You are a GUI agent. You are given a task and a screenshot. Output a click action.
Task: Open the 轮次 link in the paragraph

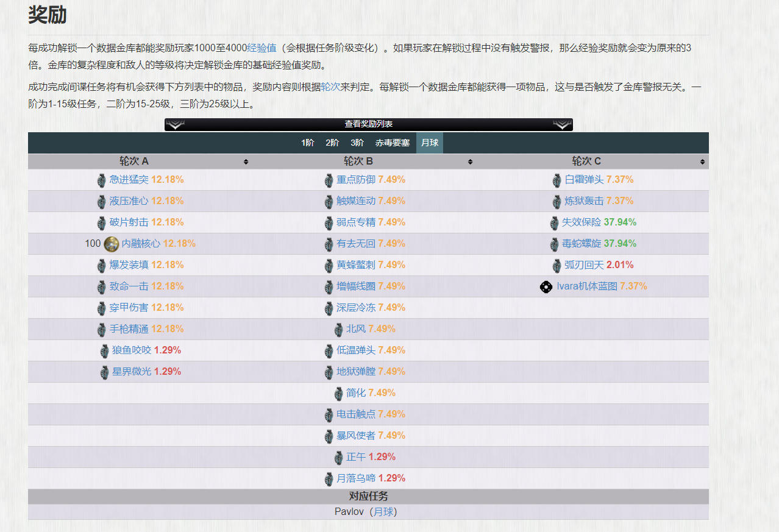(x=331, y=87)
